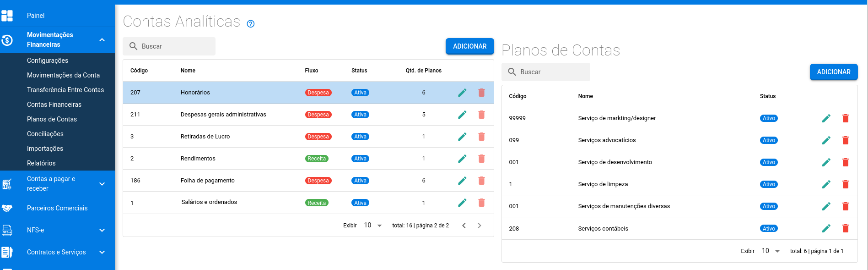Click the help icon beside Contas Analíticas
The height and width of the screenshot is (270, 868).
click(251, 24)
